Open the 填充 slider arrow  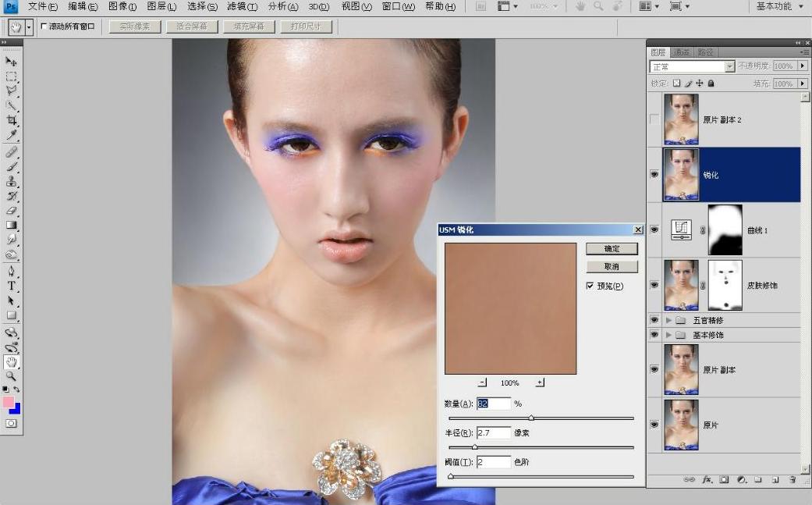pos(803,84)
